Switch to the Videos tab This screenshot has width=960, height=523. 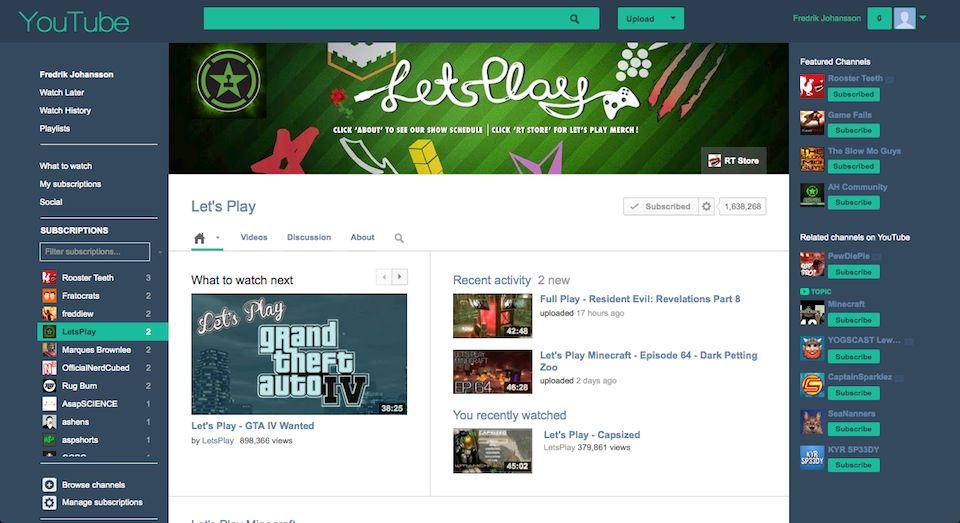click(x=254, y=238)
